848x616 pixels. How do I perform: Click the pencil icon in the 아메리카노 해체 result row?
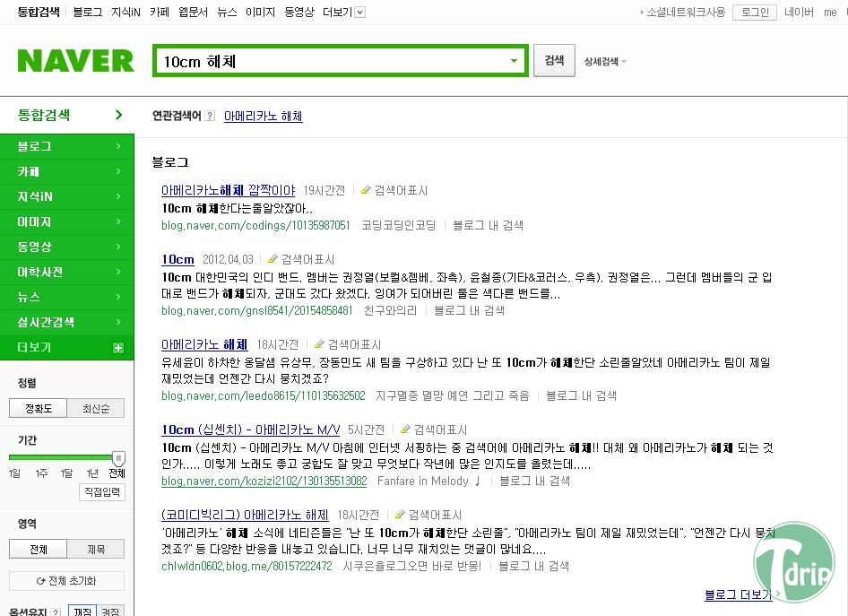pos(320,344)
